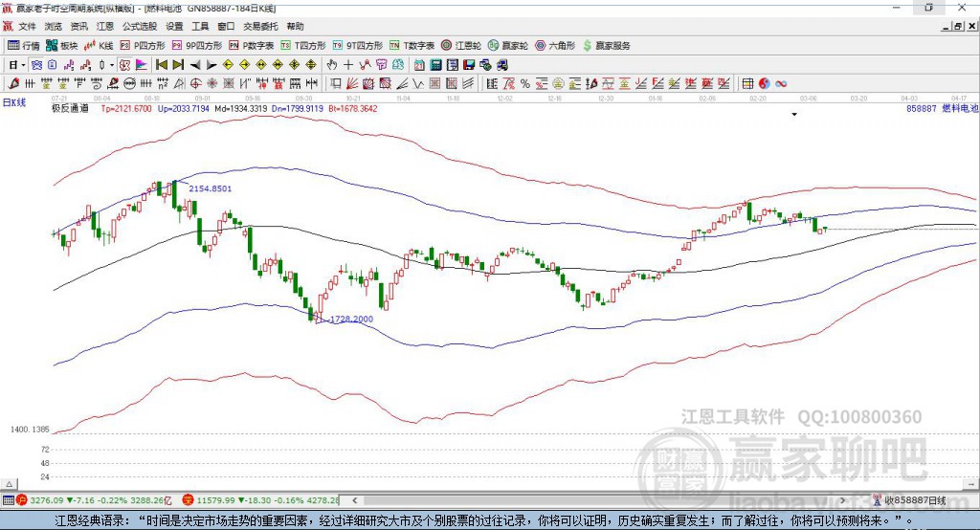Open the 设置 menu
Screen dimensions: 980x530
point(174,26)
